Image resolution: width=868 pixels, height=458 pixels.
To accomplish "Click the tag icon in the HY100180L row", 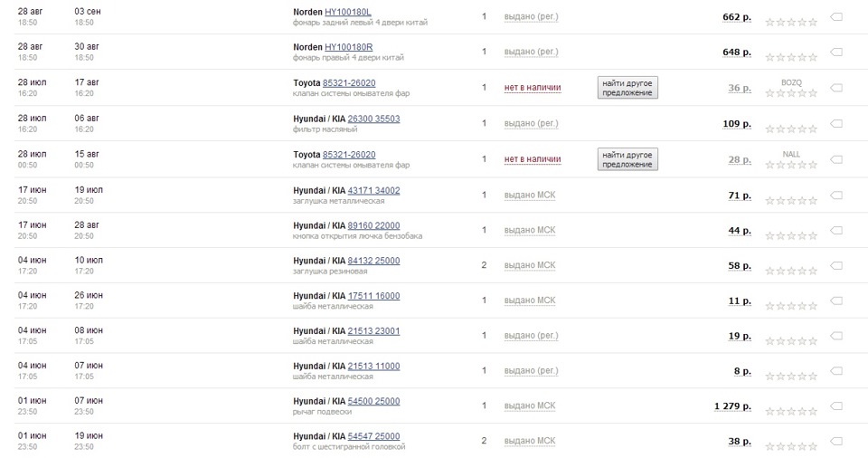I will (x=836, y=17).
